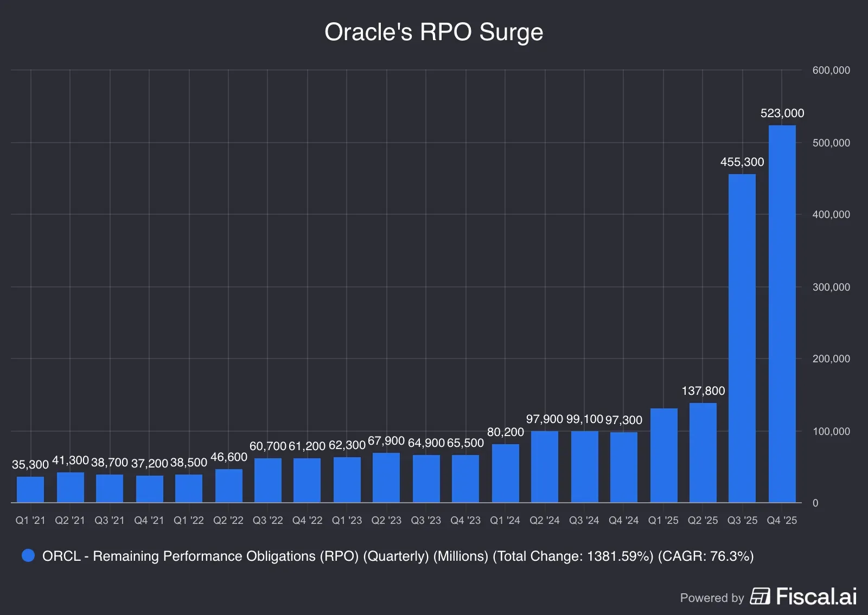Select the Q1 '23 axis label
This screenshot has width=868, height=615.
[x=347, y=520]
